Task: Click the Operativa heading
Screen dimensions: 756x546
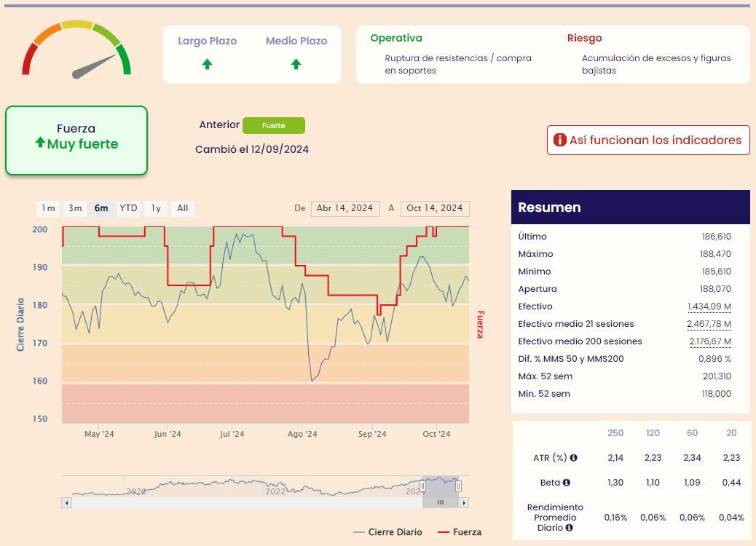Action: 395,38
